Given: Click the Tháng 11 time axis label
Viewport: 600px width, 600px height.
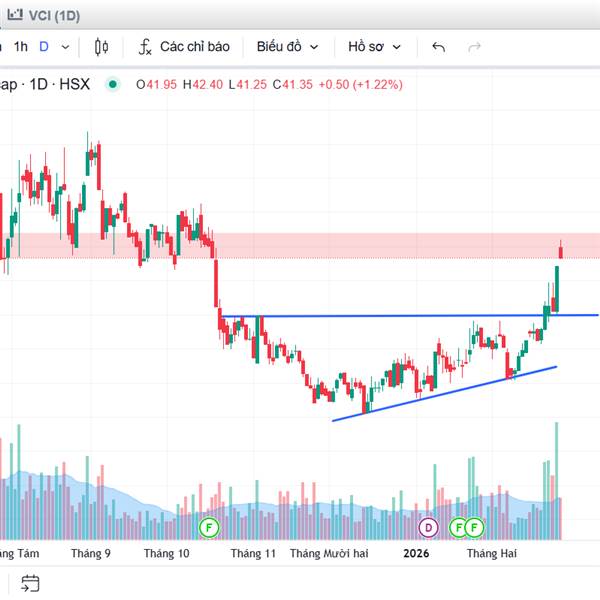Looking at the screenshot, I should point(253,553).
